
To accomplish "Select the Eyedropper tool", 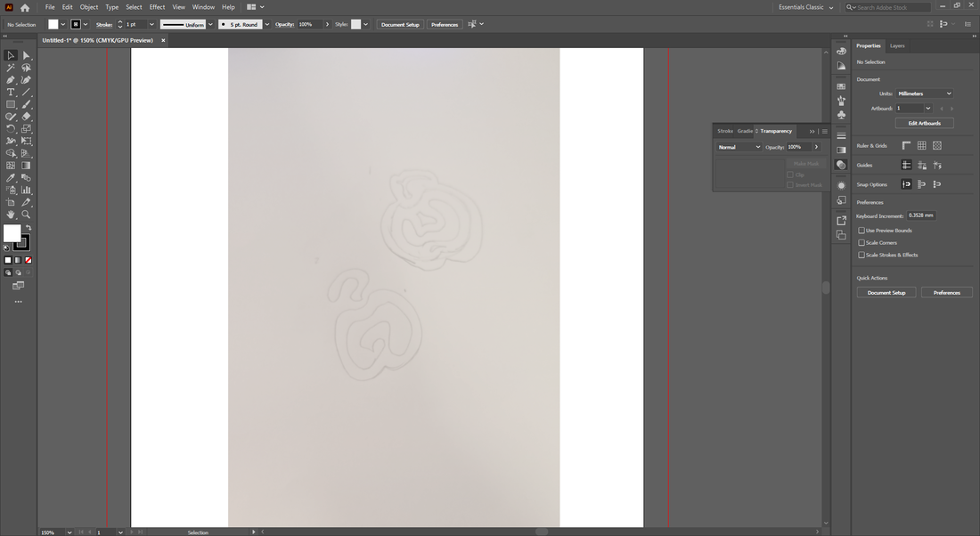I will [x=11, y=177].
